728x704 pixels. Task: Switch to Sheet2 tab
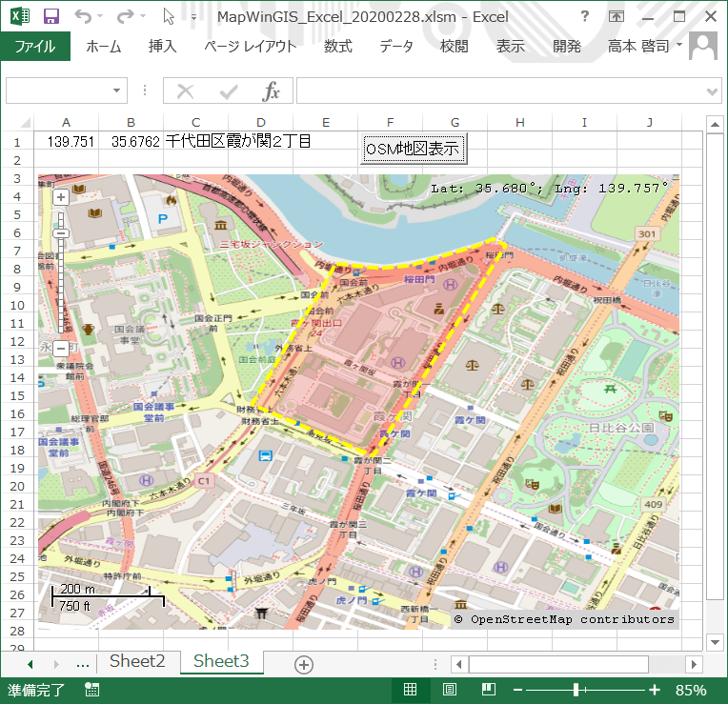coord(137,661)
